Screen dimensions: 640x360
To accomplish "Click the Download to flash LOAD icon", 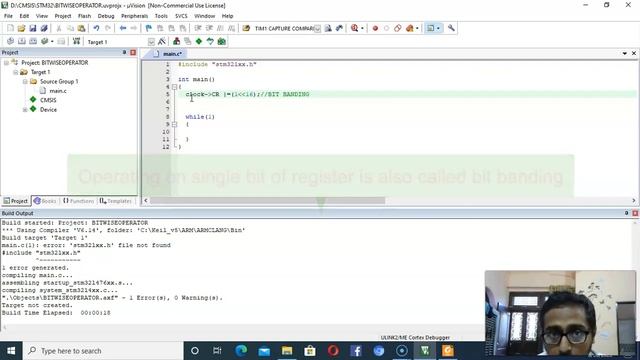I will pos(76,42).
